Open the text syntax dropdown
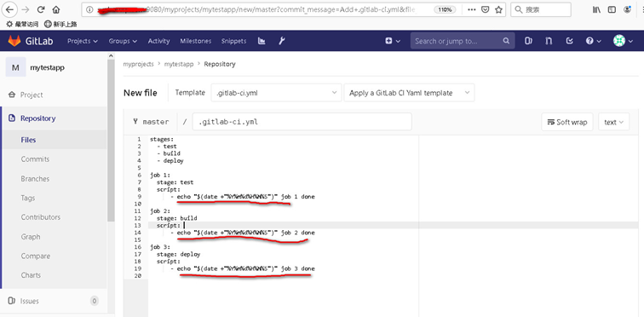 (x=614, y=122)
